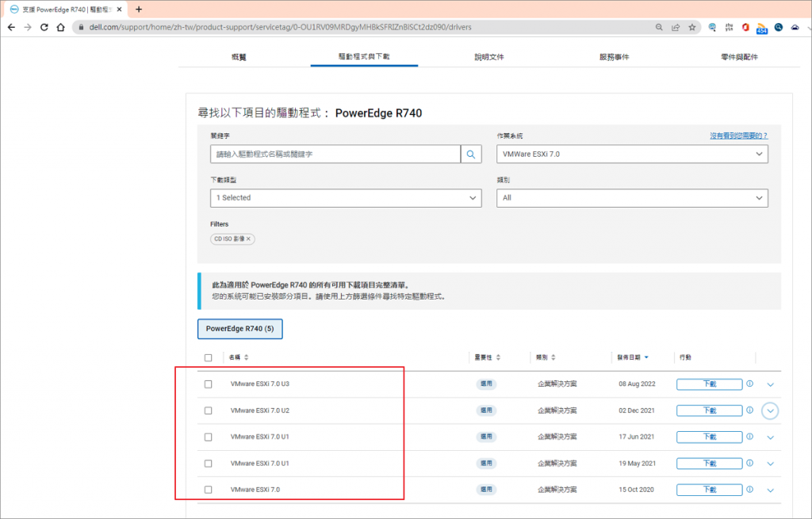Screen dimensions: 812x519
Task: Open the 零件與配件 tab
Action: click(x=739, y=57)
